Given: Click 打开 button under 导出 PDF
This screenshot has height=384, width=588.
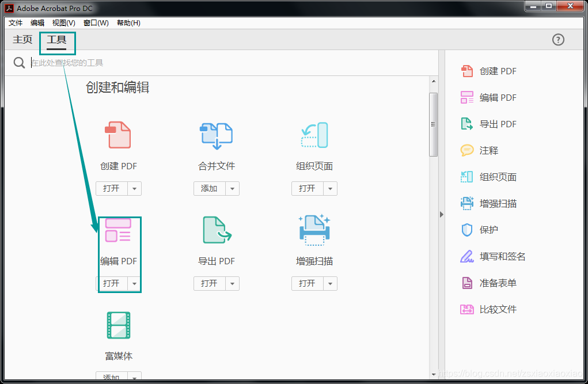Looking at the screenshot, I should pos(210,283).
